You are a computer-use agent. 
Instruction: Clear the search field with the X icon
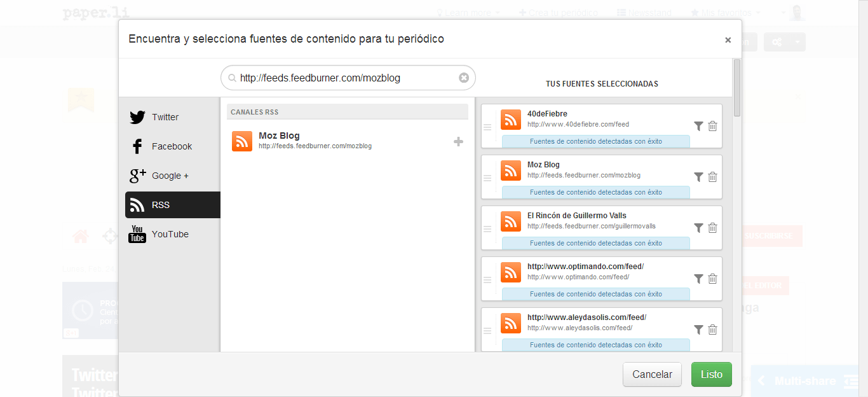pyautogui.click(x=464, y=78)
